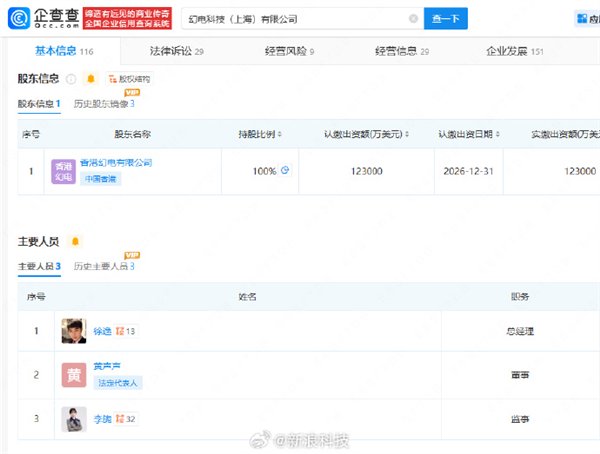Click 李旎's profile photo
Viewport: 600px width, 454px height.
(74, 419)
